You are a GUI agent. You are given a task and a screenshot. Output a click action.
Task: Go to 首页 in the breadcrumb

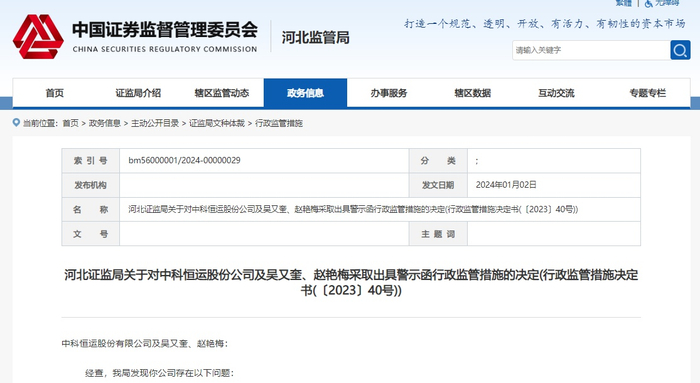tap(70, 123)
